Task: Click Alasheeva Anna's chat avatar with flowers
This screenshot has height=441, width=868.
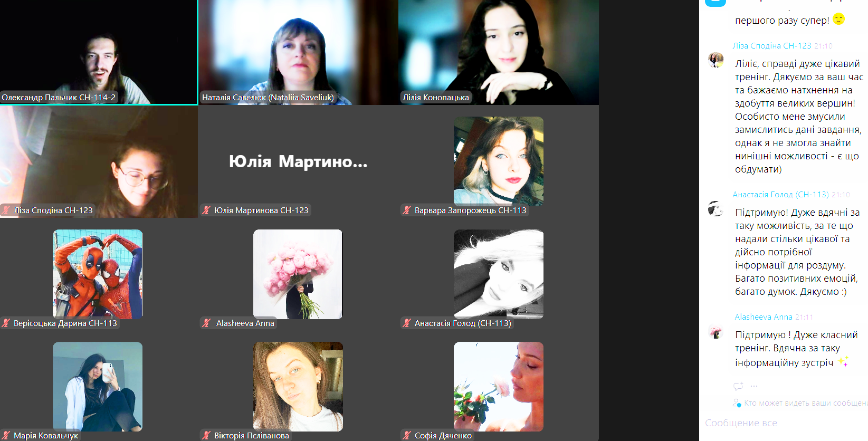Action: [716, 332]
